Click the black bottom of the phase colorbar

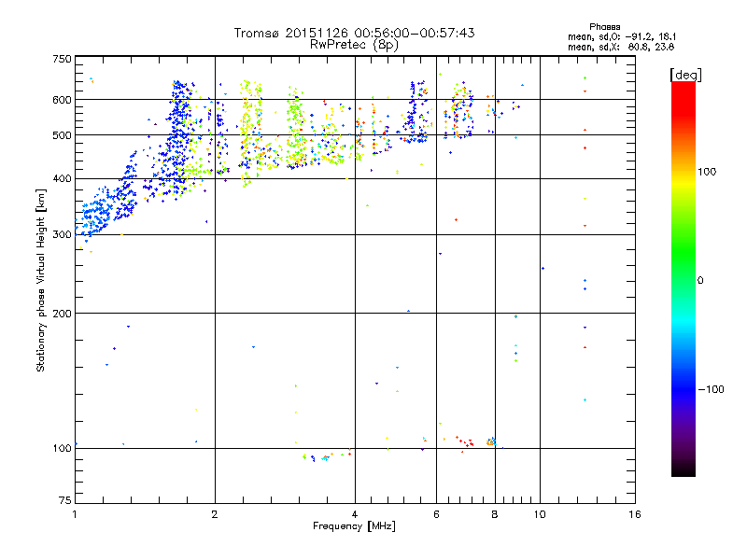click(x=684, y=469)
